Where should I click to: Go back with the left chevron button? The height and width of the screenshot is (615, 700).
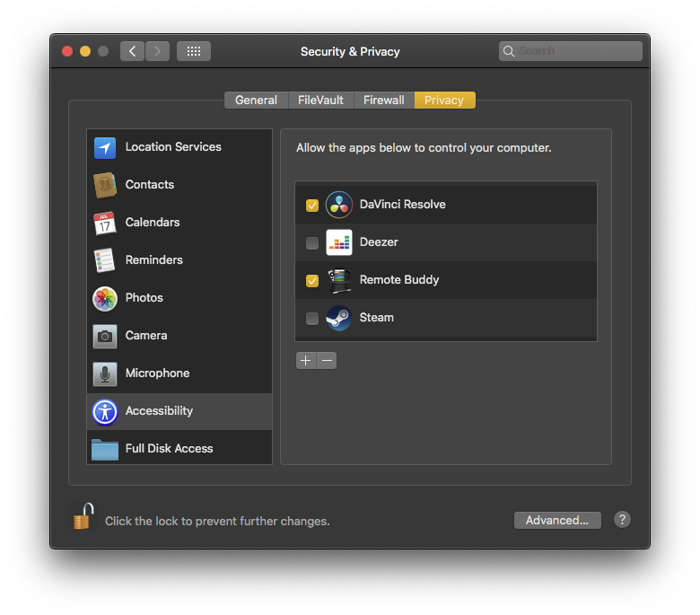(132, 51)
